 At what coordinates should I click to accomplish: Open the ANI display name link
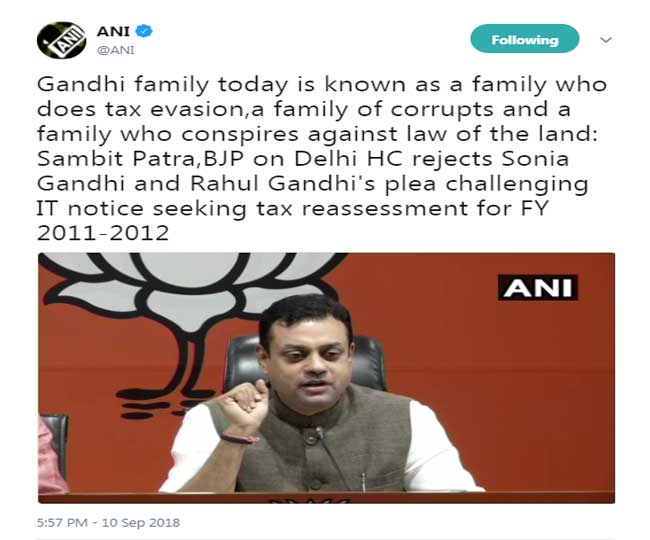113,31
